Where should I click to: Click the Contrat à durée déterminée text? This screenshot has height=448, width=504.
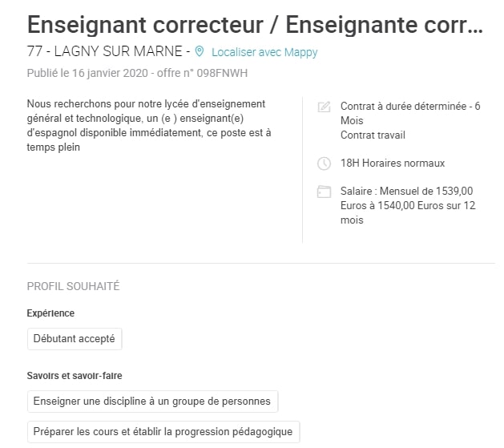tap(410, 106)
